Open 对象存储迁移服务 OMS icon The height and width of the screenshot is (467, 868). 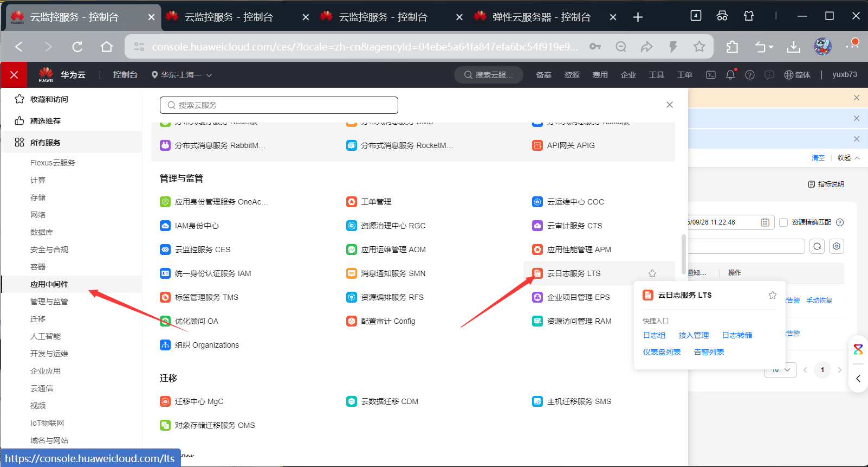pyautogui.click(x=165, y=425)
